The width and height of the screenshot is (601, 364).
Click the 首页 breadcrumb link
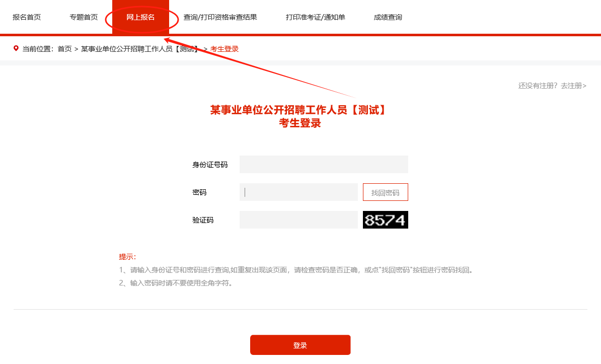click(x=64, y=49)
